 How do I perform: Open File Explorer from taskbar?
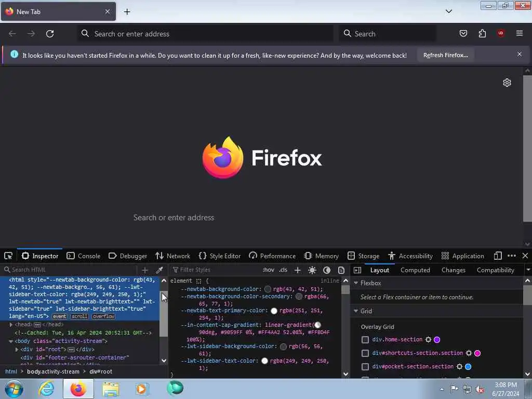coord(111,389)
